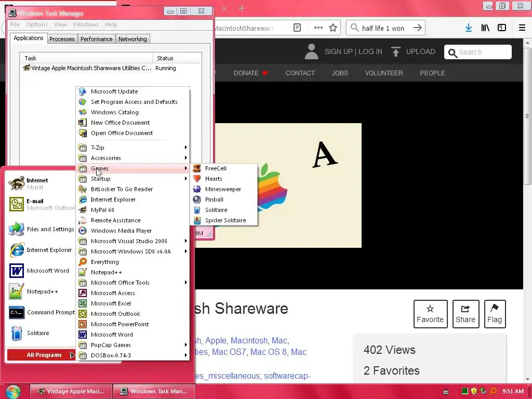Click browser search box containing half life
This screenshot has height=399, width=532.
click(385, 28)
